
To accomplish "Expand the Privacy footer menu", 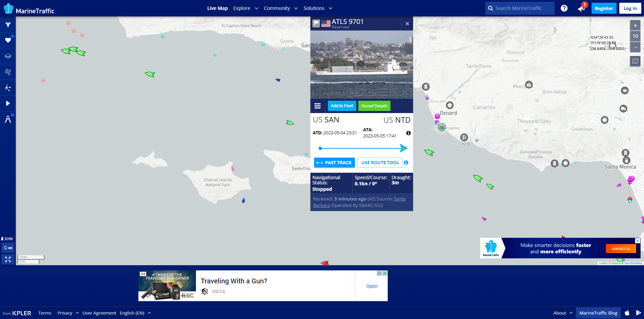I will pos(68,313).
